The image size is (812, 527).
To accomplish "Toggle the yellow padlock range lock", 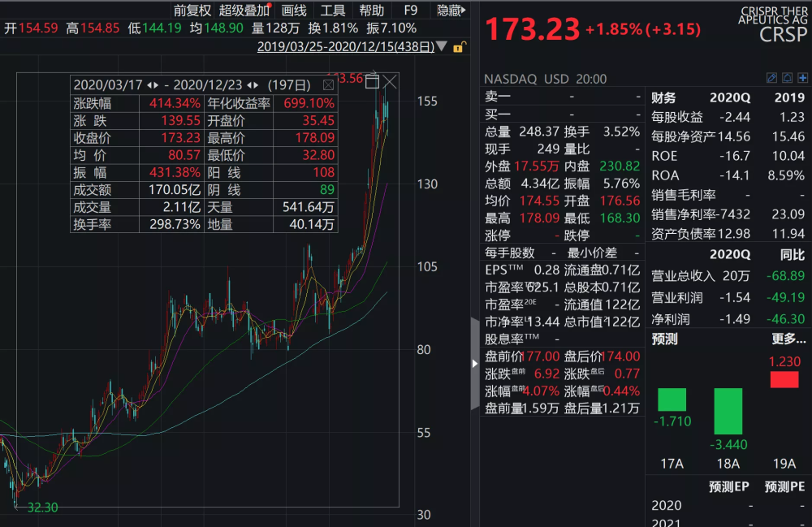I will pyautogui.click(x=459, y=47).
